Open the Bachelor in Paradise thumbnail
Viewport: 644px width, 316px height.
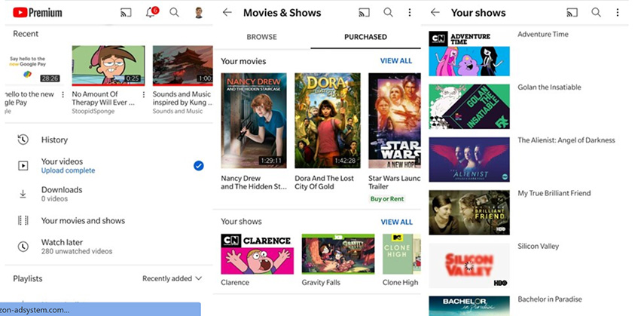pyautogui.click(x=469, y=305)
